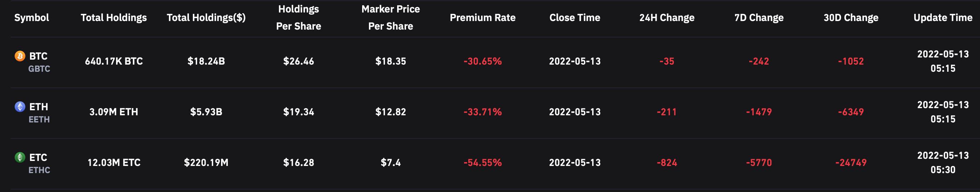Screen dimensions: 980x192
Task: Sort by Close Time column header
Action: [x=574, y=18]
